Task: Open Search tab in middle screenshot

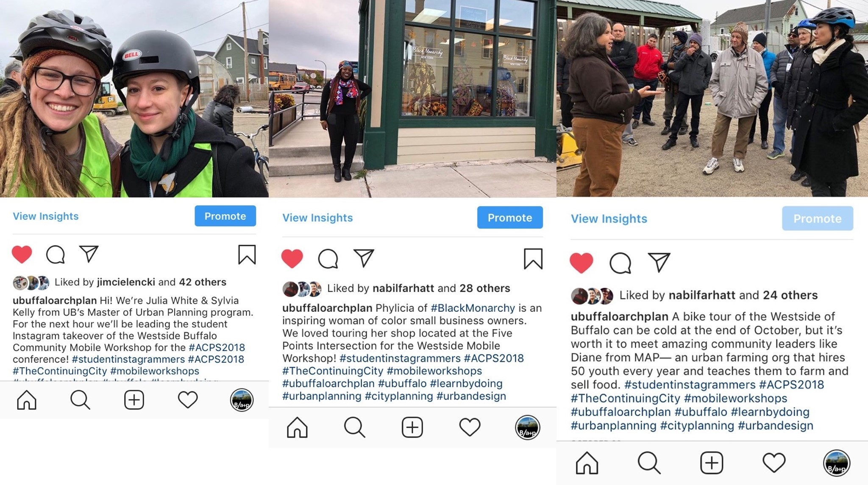Action: point(354,427)
